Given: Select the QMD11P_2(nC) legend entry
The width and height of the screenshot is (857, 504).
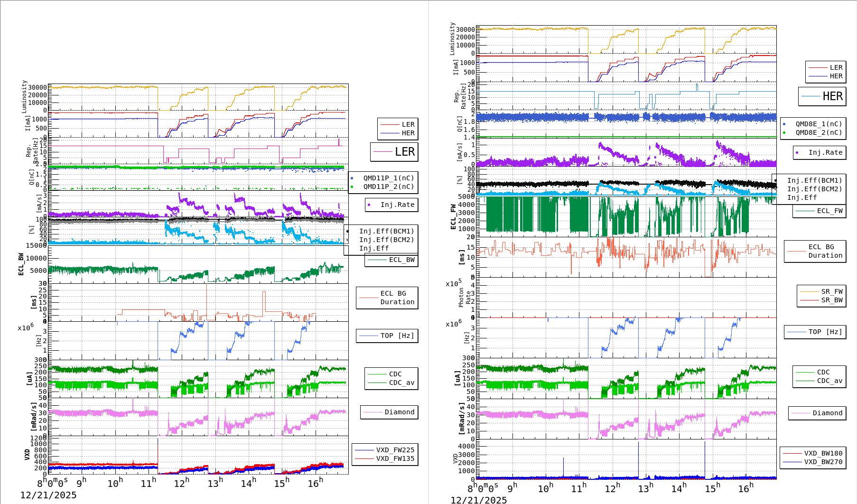Looking at the screenshot, I should pos(388,187).
